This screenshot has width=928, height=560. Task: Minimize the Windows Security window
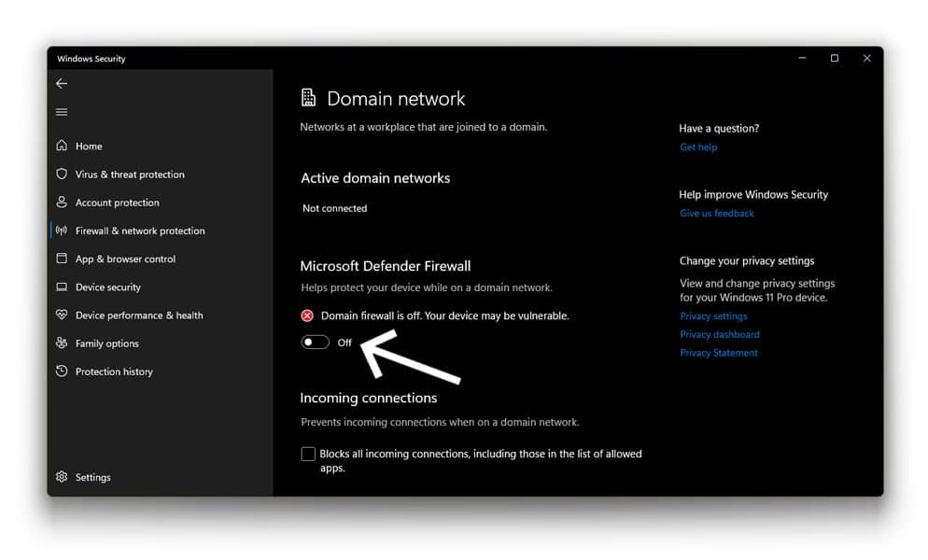point(803,58)
